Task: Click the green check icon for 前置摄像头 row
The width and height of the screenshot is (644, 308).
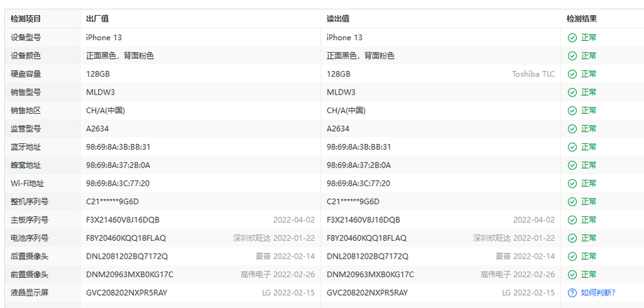Action: [572, 274]
